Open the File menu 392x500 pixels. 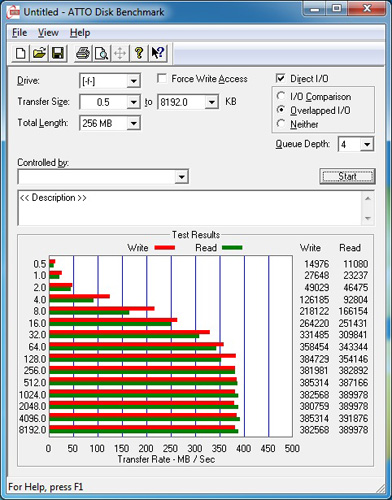[19, 33]
